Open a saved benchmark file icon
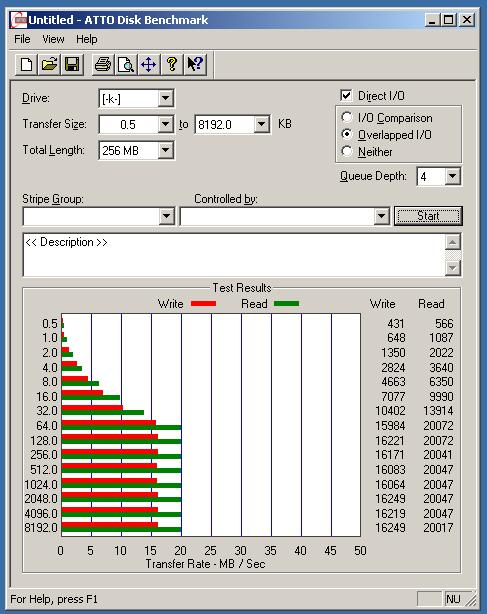Screen dimensions: 487x614 pyautogui.click(x=49, y=64)
